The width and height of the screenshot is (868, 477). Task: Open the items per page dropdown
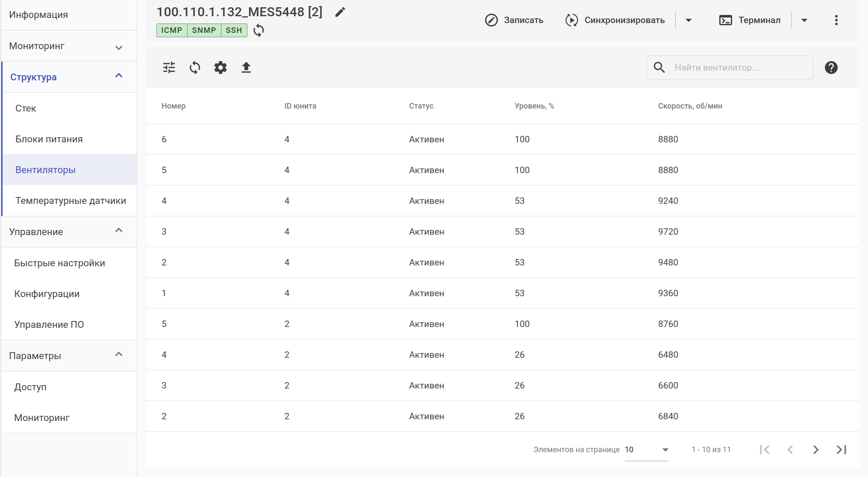point(647,450)
